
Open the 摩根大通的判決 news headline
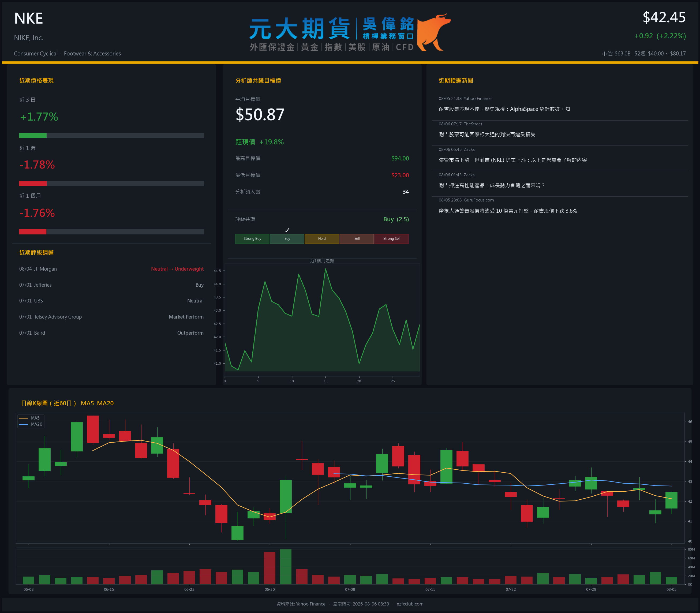click(x=487, y=134)
